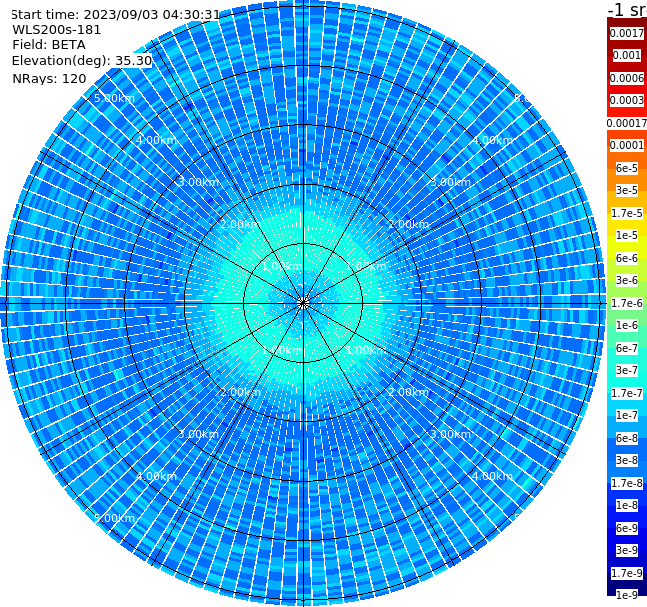Screen dimensions: 647x607
Task: Select the '3e-6' colorbar value
Action: (x=627, y=280)
